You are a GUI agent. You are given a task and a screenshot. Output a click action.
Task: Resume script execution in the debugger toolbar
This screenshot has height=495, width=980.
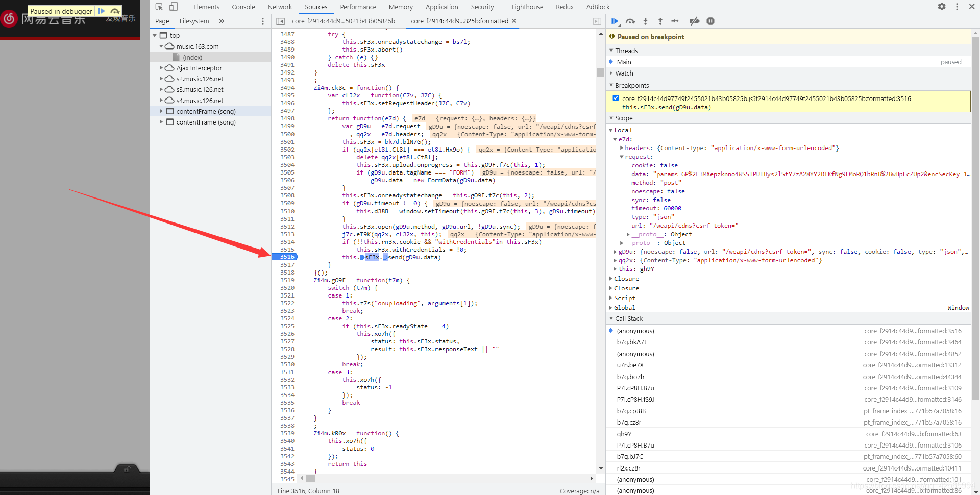coord(615,21)
